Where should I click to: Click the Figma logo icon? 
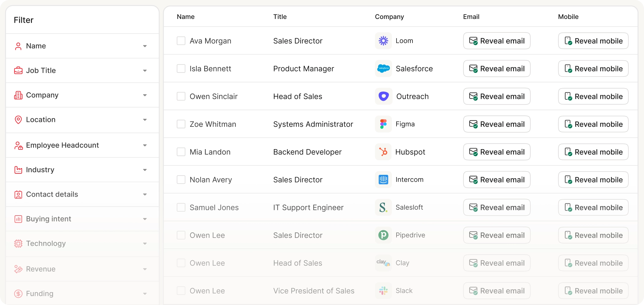click(383, 124)
